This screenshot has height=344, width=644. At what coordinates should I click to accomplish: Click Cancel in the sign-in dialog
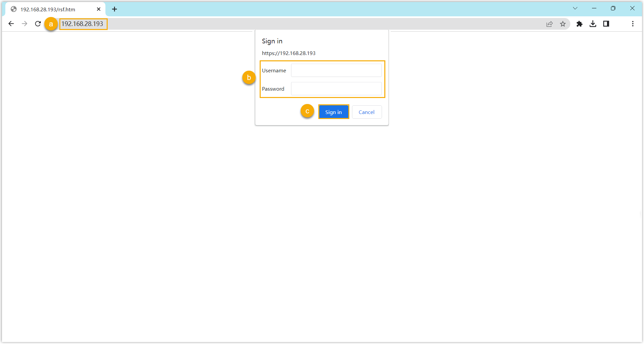[x=366, y=112]
